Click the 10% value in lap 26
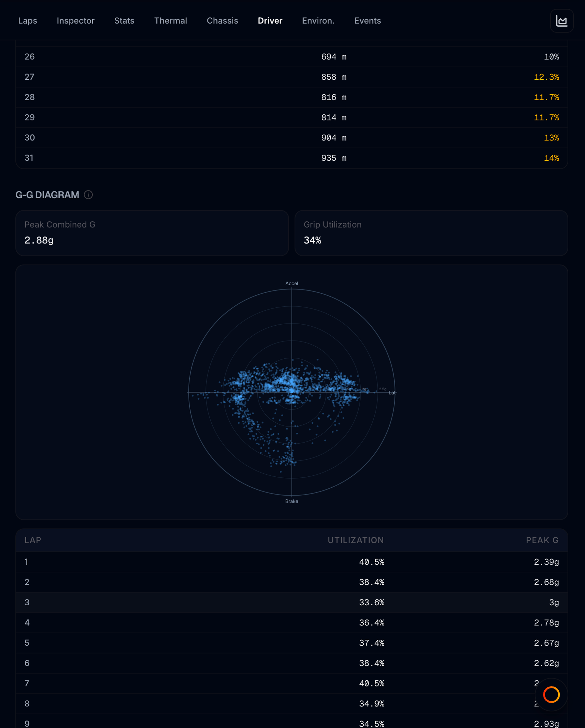Screen dimensions: 585x728 pyautogui.click(x=551, y=57)
